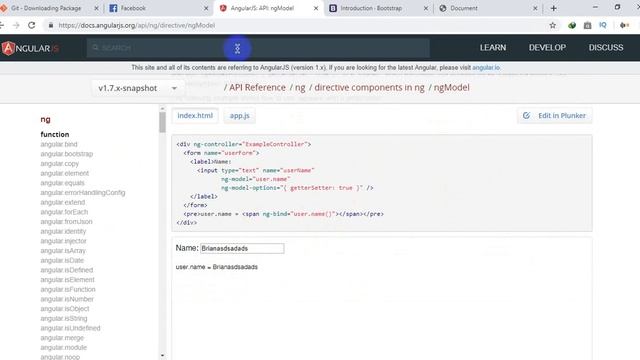Open a new browser tab
Screen dimensions: 640x360
(x=553, y=8)
